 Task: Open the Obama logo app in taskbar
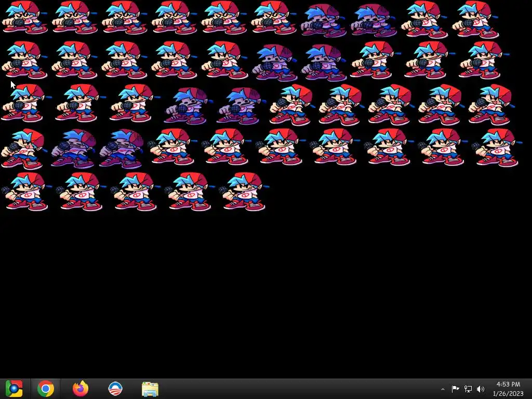coord(115,389)
